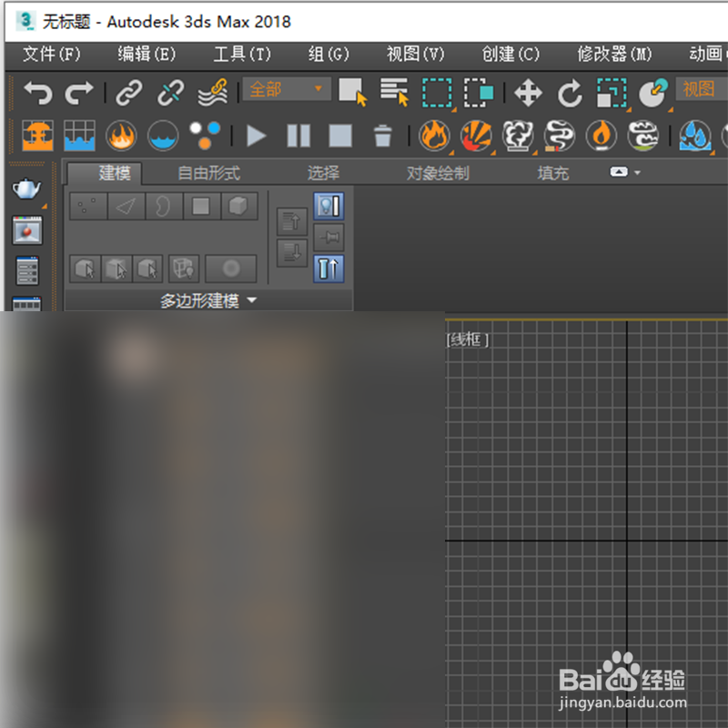Switch to the 自由形式 ribbon tab

click(x=209, y=173)
